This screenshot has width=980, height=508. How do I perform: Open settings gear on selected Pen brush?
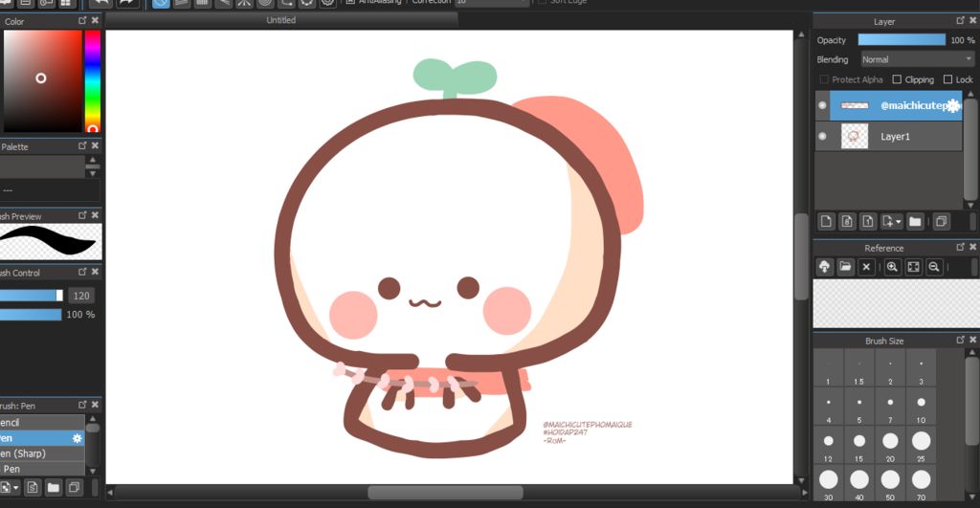click(x=77, y=438)
